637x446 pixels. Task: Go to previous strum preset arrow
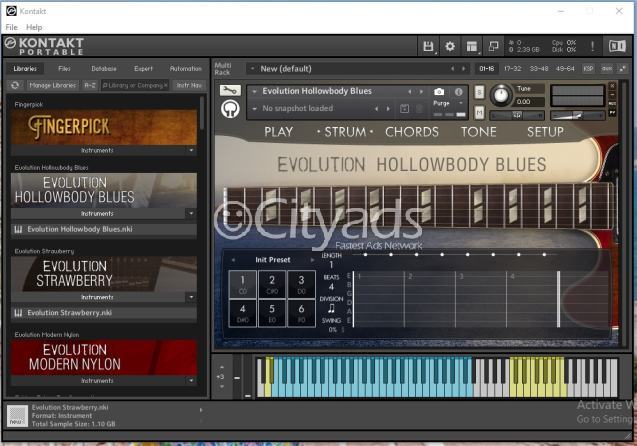233,260
